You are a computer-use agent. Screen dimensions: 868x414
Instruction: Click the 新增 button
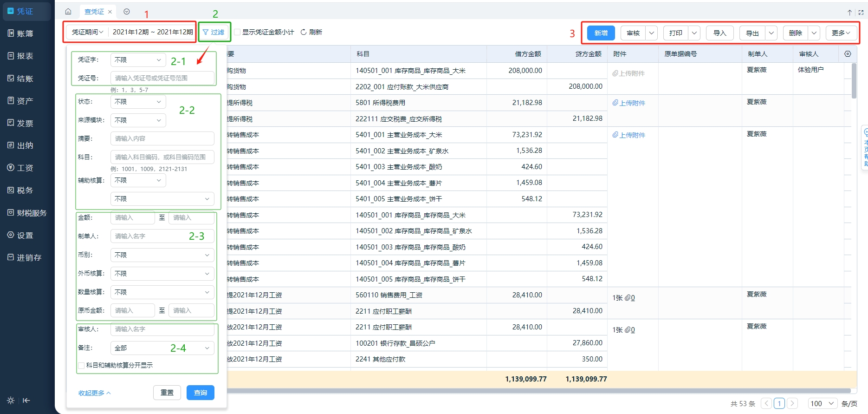601,33
